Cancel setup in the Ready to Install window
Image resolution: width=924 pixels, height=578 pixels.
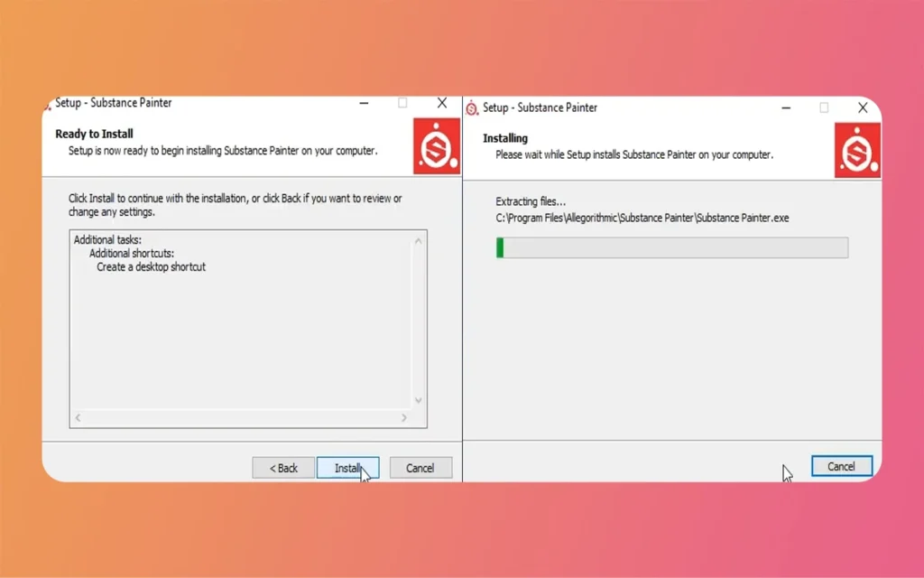pyautogui.click(x=420, y=468)
